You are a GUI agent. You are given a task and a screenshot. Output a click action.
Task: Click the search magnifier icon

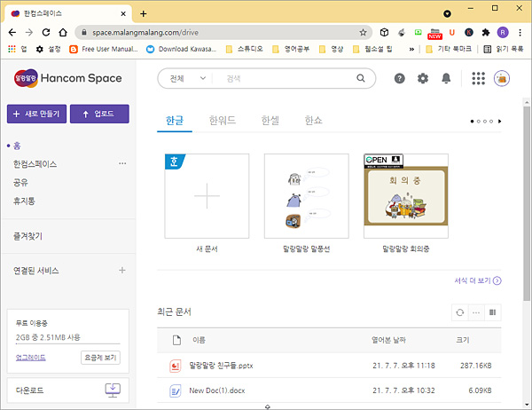pyautogui.click(x=361, y=78)
